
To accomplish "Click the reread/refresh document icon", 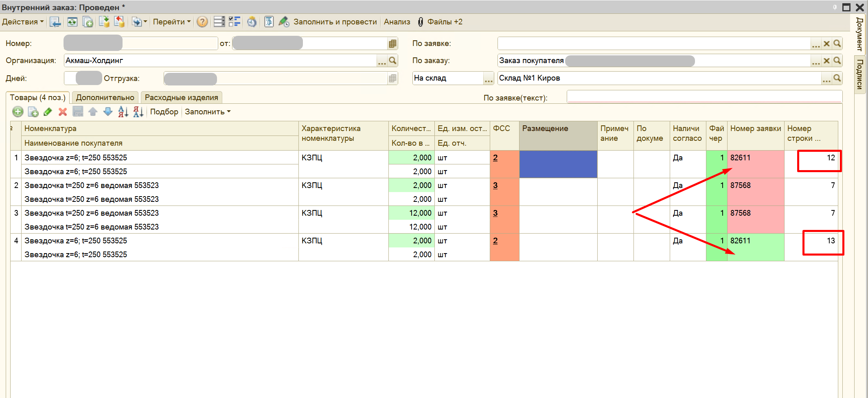I will point(72,22).
